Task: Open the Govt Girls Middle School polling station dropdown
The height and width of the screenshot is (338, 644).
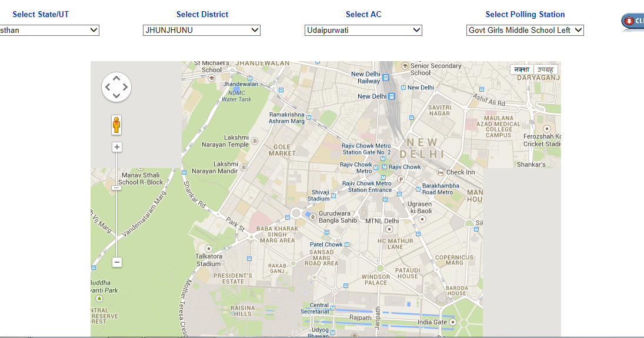Action: pos(525,30)
